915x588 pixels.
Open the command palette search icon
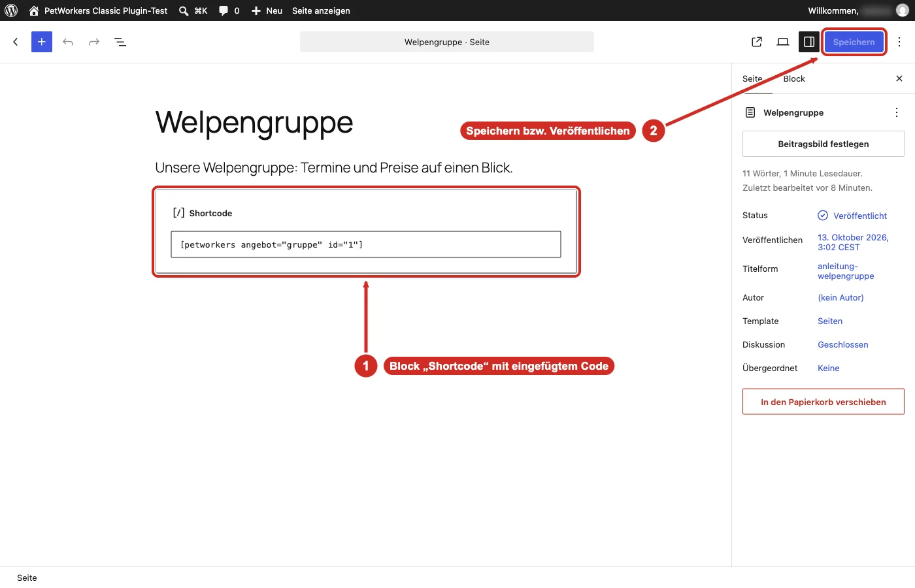[x=184, y=10]
